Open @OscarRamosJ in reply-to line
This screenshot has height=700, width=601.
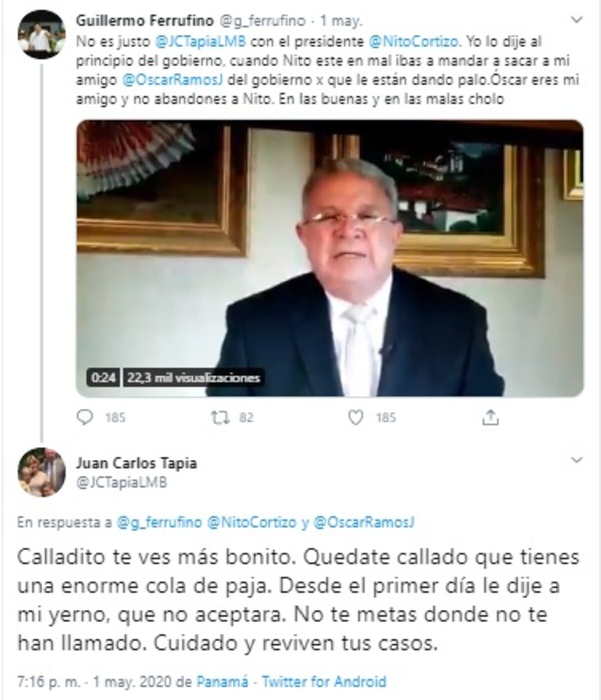click(364, 522)
